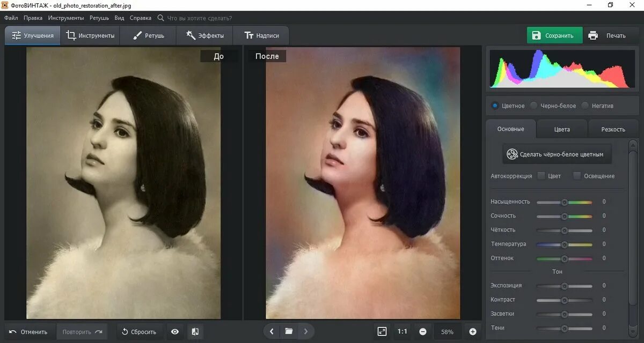Click the ФотоВИНТАЖ app icon in title bar
Image resolution: width=644 pixels, height=343 pixels.
click(x=6, y=5)
